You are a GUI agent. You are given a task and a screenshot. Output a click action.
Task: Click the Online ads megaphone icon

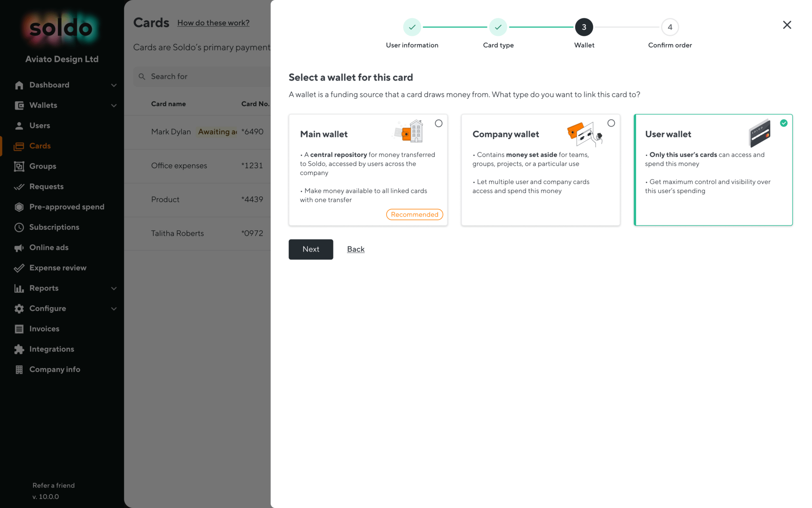19,248
